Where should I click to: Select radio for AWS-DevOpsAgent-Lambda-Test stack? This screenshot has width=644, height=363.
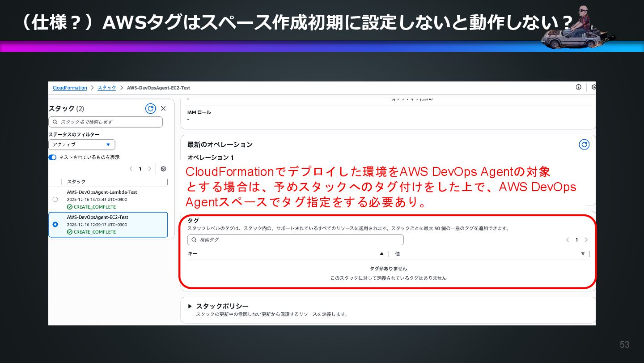55,199
